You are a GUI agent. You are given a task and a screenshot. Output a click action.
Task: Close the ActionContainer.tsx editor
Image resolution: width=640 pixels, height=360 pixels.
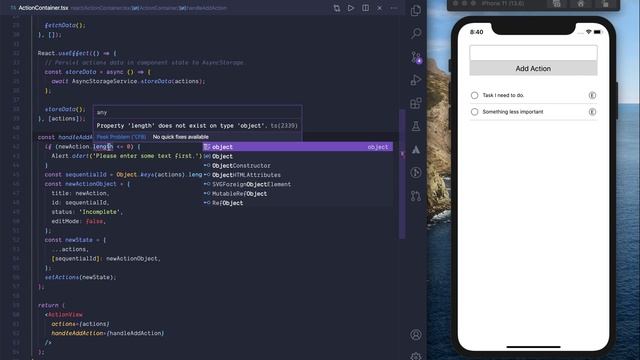click(380, 8)
